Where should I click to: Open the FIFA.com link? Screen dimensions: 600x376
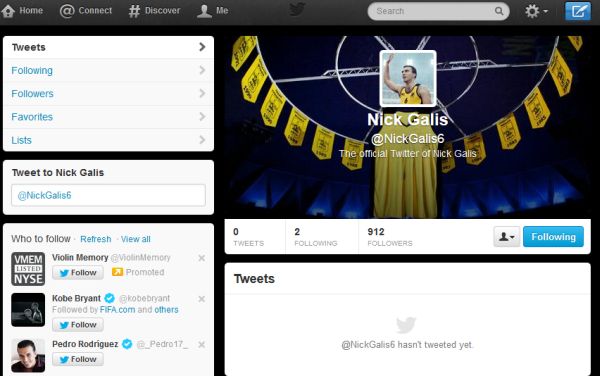click(117, 310)
